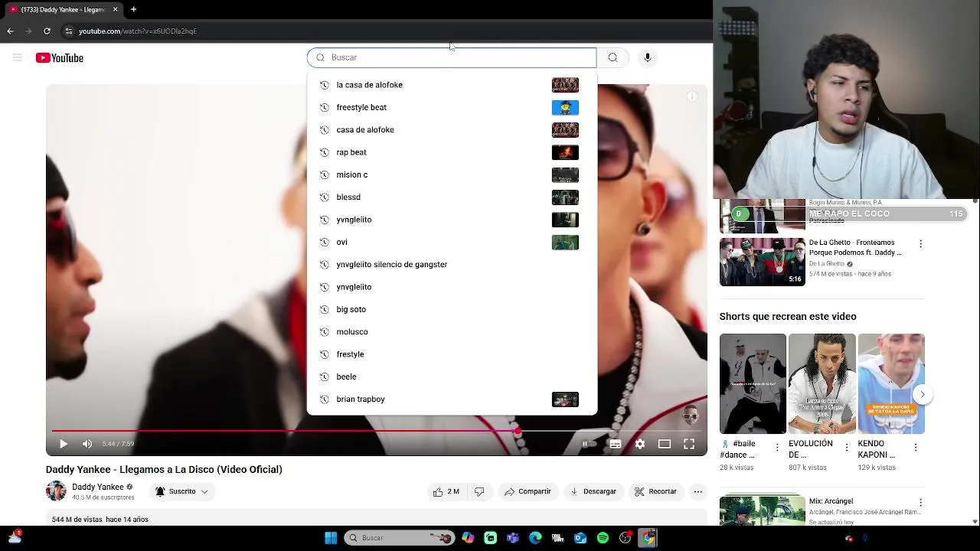This screenshot has width=980, height=551.
Task: Open the YouTube hamburger guide menu
Action: [x=17, y=57]
